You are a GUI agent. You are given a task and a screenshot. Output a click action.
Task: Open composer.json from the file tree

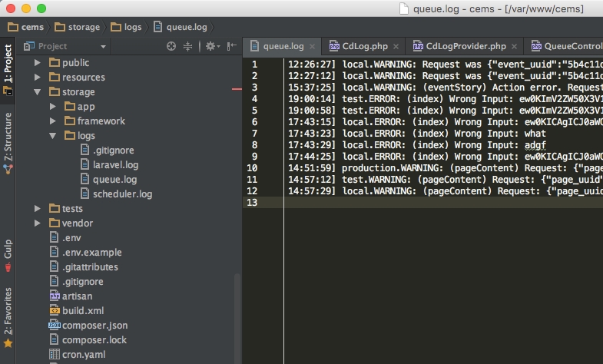pyautogui.click(x=94, y=325)
